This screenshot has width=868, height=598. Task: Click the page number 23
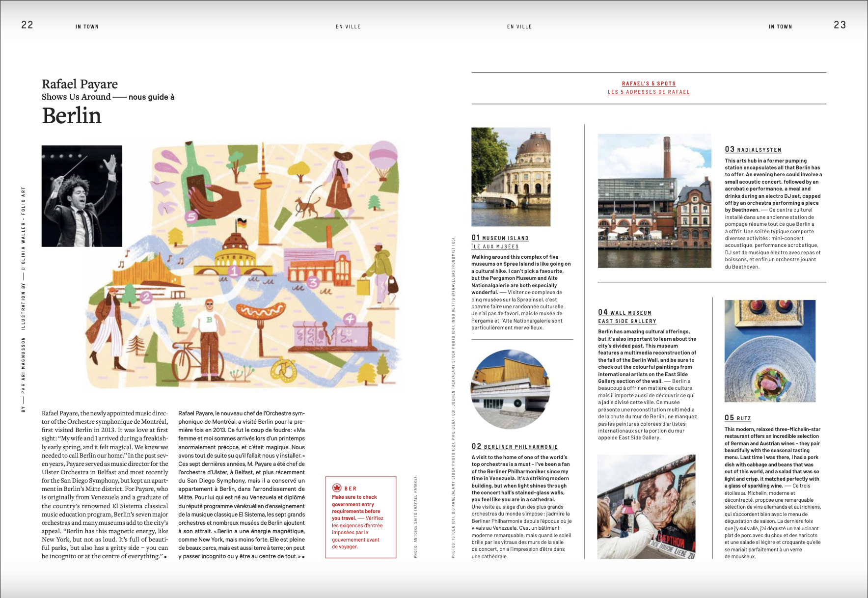[840, 25]
